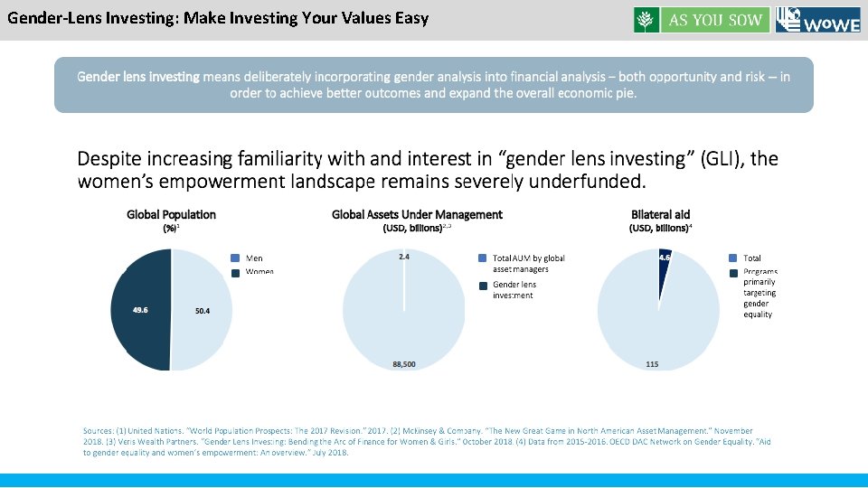868x488 pixels.
Task: Click the Gender lens investment legend swatch
Action: (x=483, y=286)
